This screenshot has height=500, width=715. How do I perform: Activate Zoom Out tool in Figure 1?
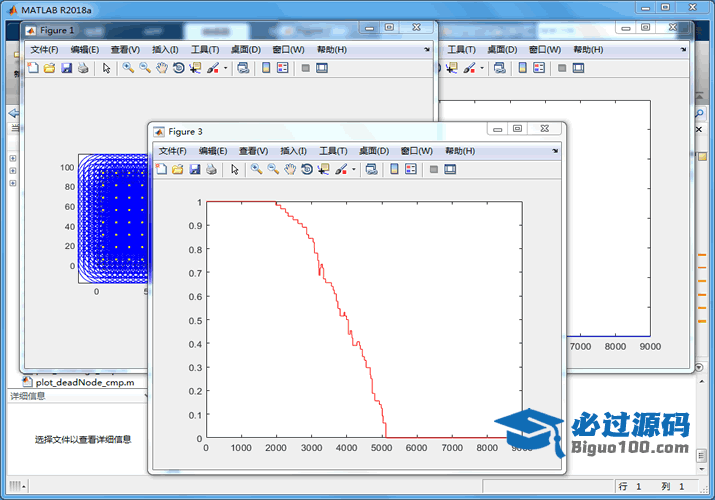click(145, 68)
